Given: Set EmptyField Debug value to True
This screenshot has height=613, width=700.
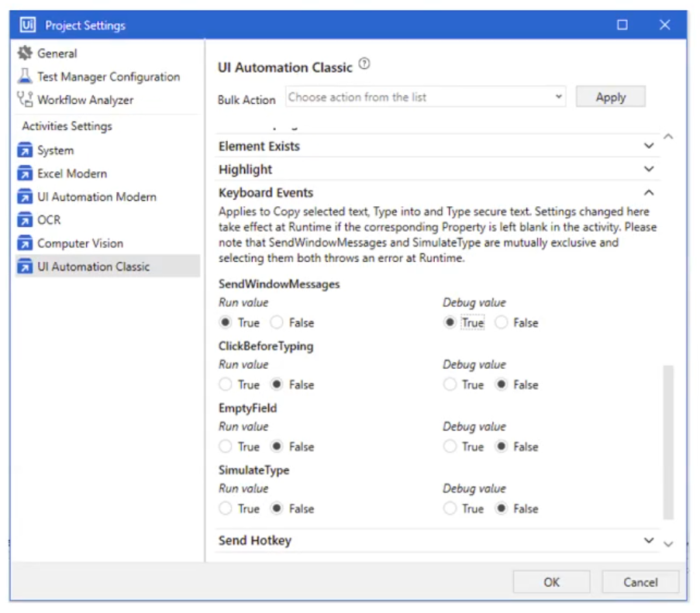Looking at the screenshot, I should tap(450, 446).
